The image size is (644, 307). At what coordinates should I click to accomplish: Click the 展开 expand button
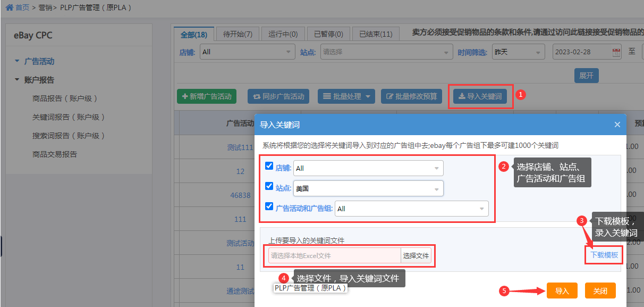tap(586, 76)
